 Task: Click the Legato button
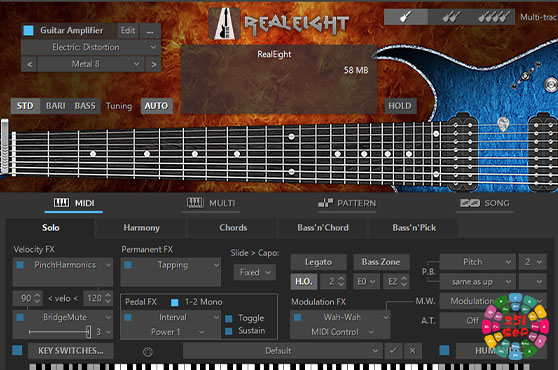[319, 262]
